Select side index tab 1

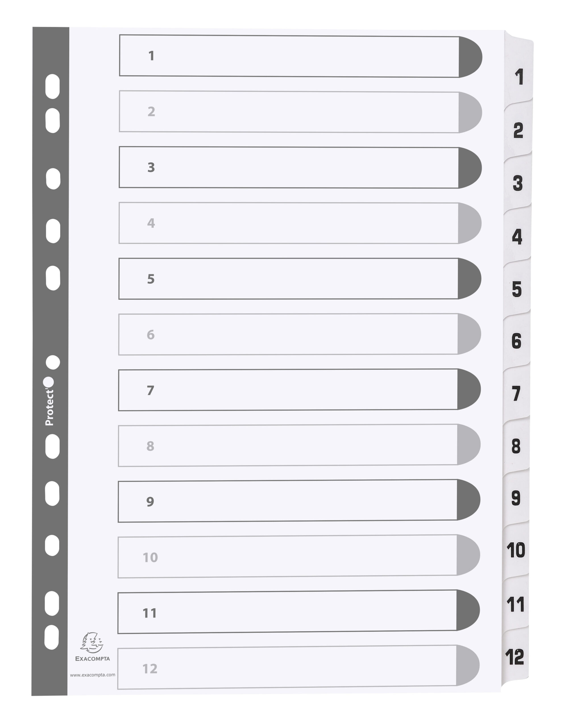(x=519, y=77)
